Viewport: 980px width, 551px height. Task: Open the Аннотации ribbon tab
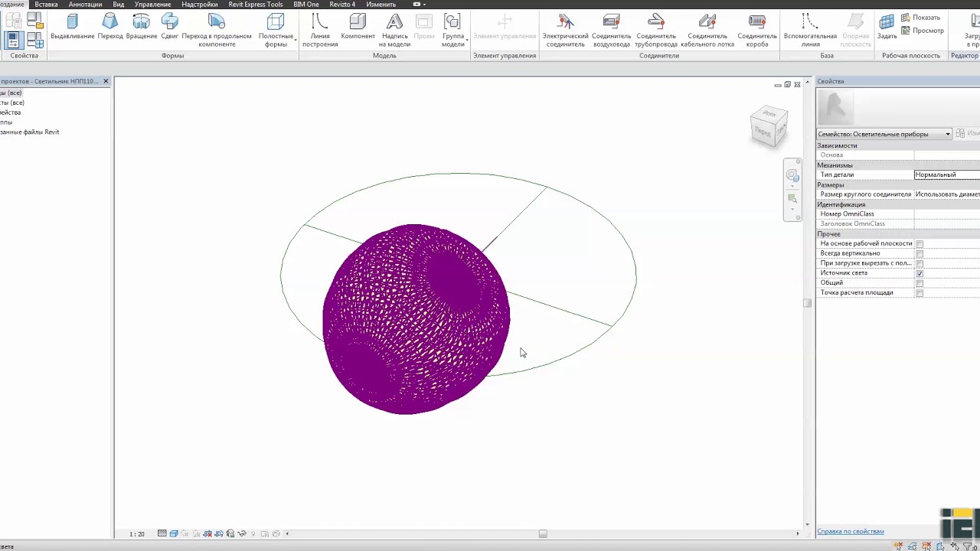pyautogui.click(x=85, y=5)
